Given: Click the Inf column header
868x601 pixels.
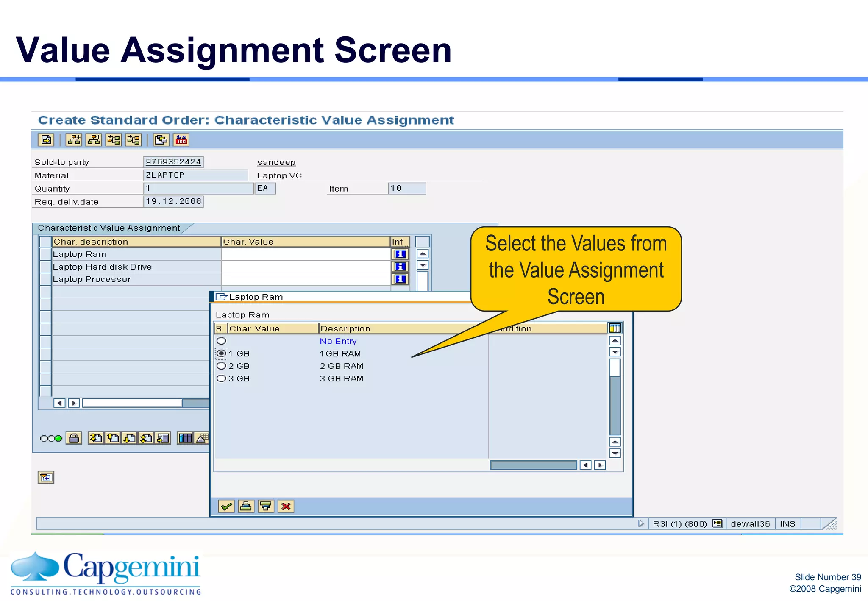Looking at the screenshot, I should (400, 242).
